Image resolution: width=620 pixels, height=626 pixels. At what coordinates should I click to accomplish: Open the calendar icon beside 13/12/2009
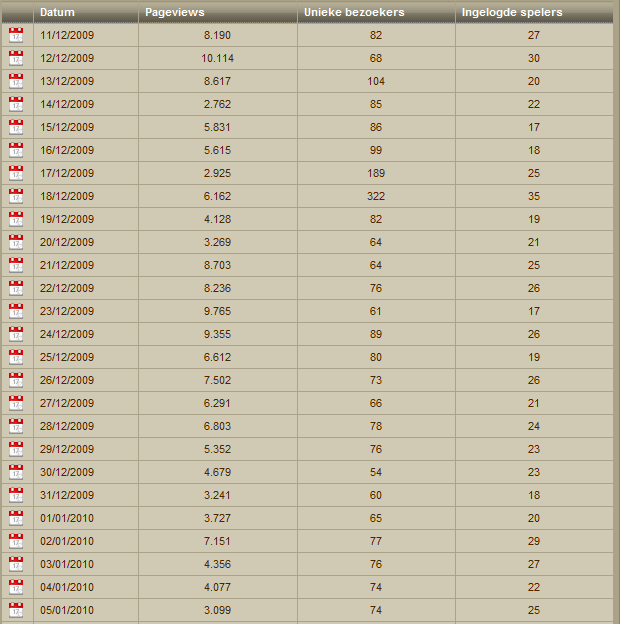16,81
